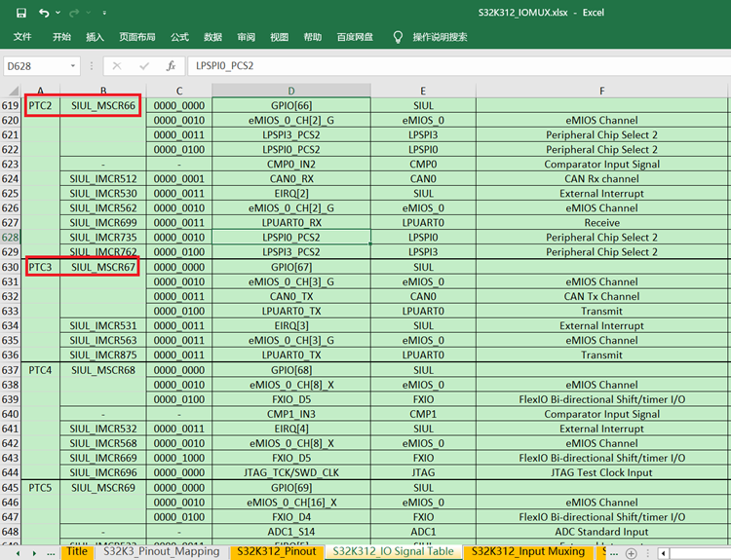Click next sheet tab scroll arrow
This screenshot has width=731, height=560.
click(34, 553)
